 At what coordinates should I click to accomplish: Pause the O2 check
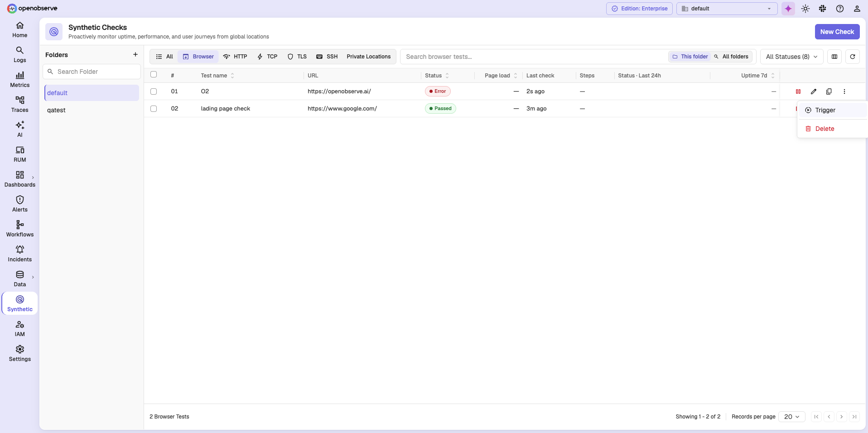pyautogui.click(x=798, y=91)
